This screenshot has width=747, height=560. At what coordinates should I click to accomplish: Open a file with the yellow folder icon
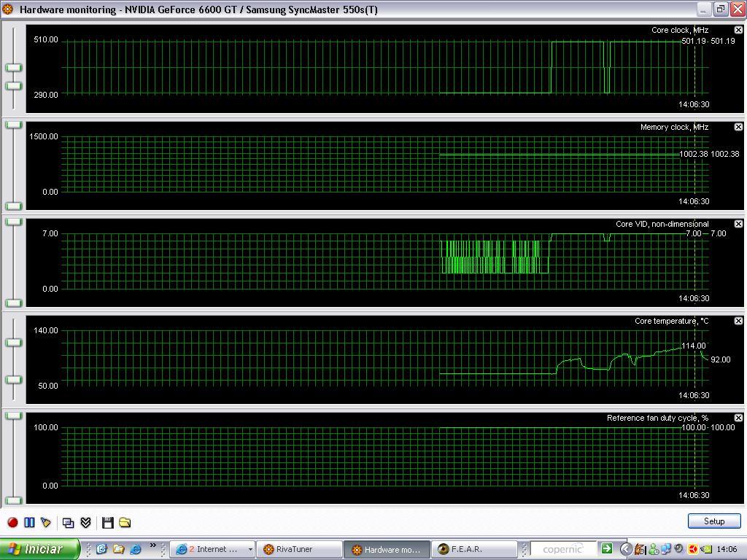[125, 522]
